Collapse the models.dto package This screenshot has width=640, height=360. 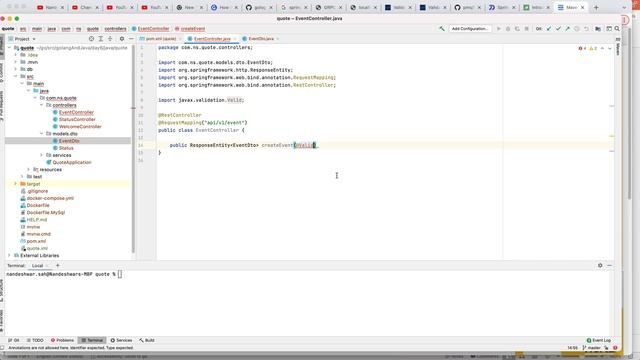42,133
